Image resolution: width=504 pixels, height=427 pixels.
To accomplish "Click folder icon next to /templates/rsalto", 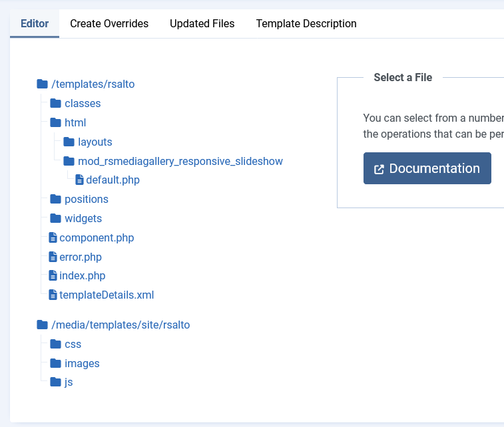I will pos(42,84).
